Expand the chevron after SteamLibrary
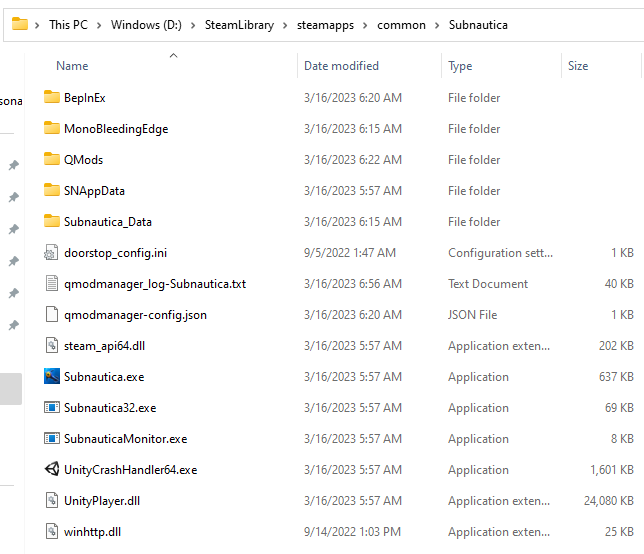Viewport: 644px width, 554px height. click(285, 25)
